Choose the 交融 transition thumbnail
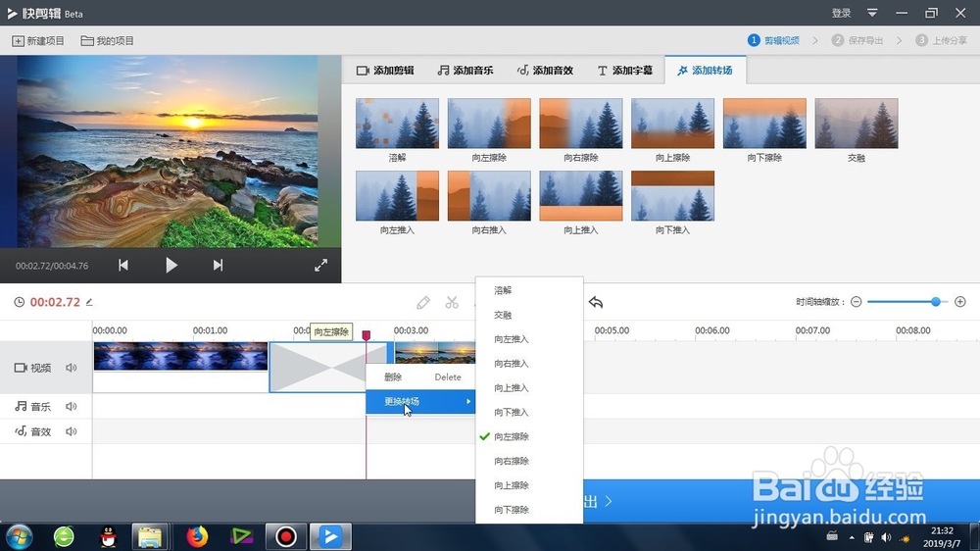 click(x=857, y=124)
